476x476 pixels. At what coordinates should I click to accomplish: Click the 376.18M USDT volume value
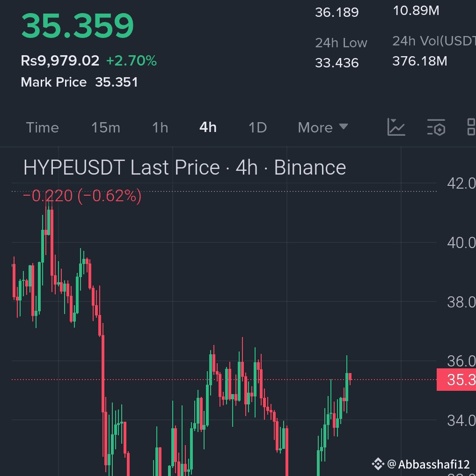pyautogui.click(x=420, y=61)
